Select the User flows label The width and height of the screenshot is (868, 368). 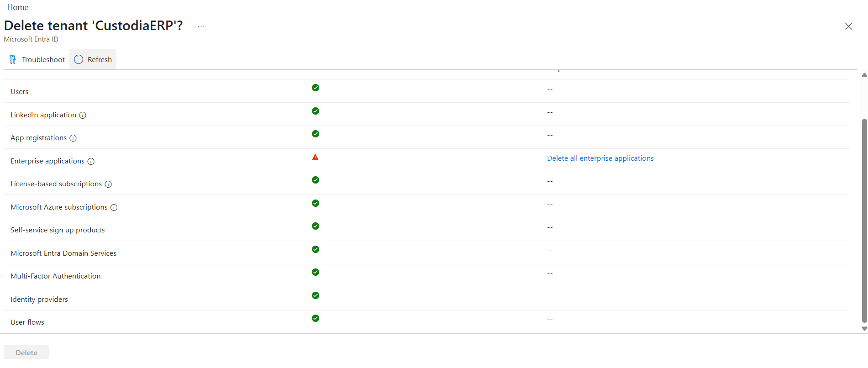pyautogui.click(x=27, y=322)
